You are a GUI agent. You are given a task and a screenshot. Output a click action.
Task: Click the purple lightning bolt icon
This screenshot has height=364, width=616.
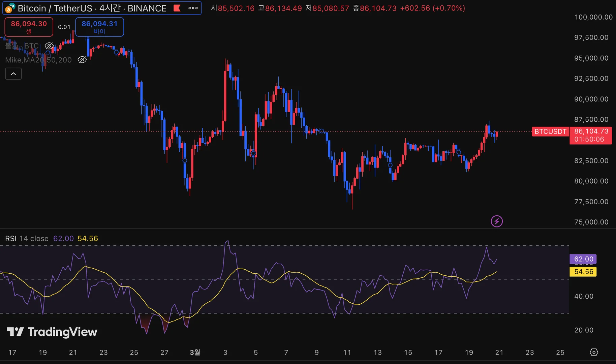tap(497, 221)
